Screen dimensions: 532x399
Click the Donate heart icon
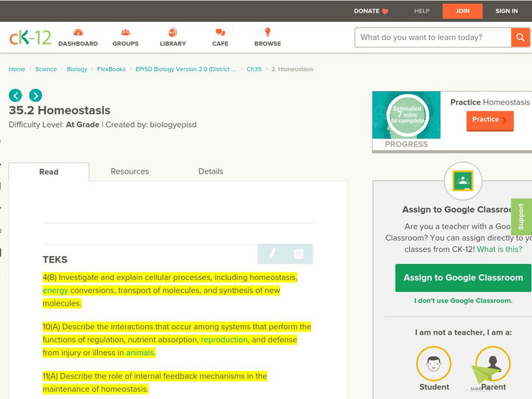click(x=385, y=11)
